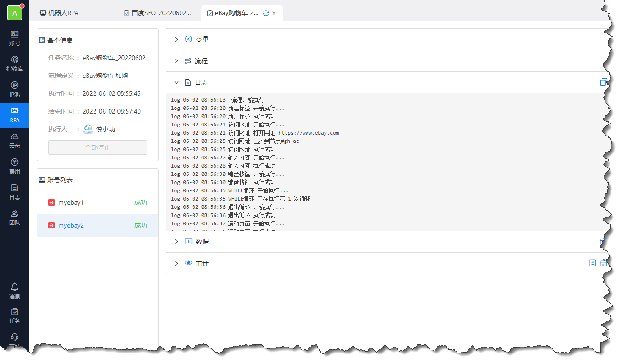Refresh the eBay购物车 tab
The height and width of the screenshot is (364, 622).
click(x=266, y=13)
